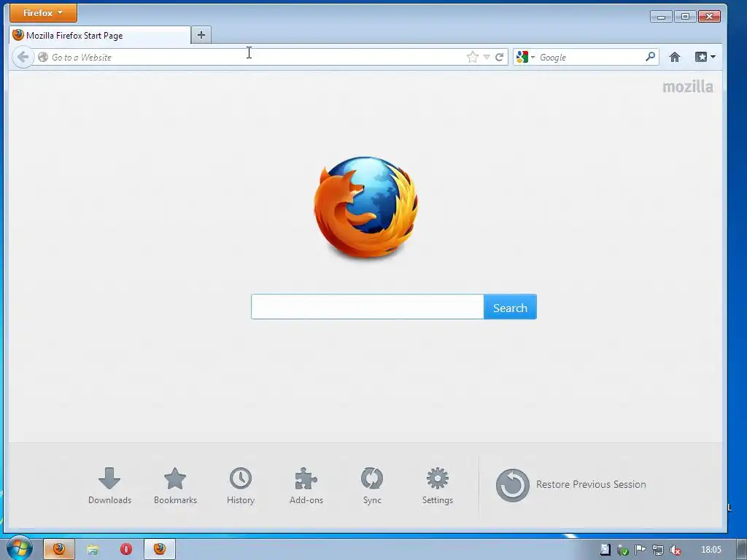747x560 pixels.
Task: Open Downloads from the start page
Action: pyautogui.click(x=109, y=486)
